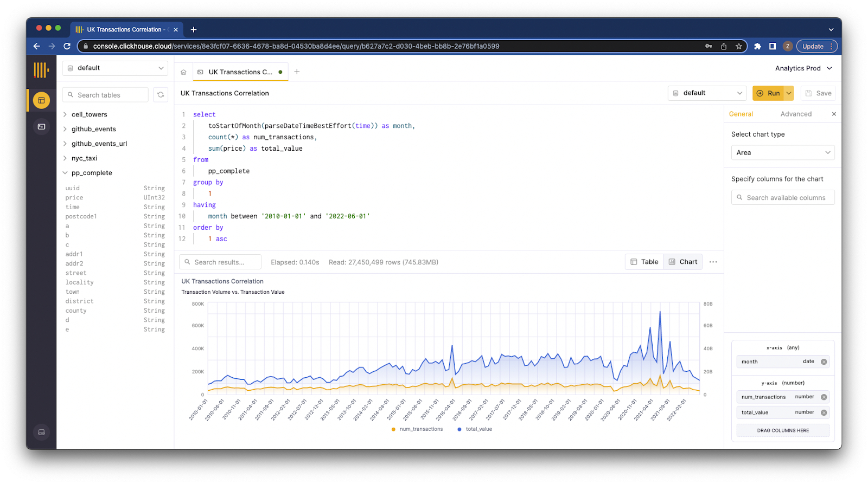Remove month from x-axis
The height and width of the screenshot is (484, 868).
[824, 362]
